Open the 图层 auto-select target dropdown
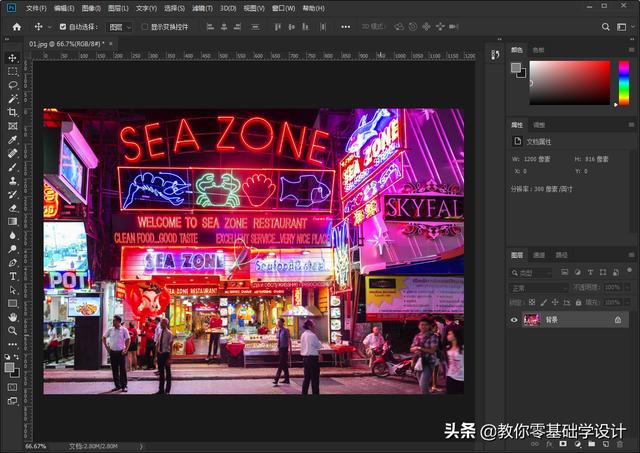Image resolution: width=640 pixels, height=453 pixels. pyautogui.click(x=120, y=27)
